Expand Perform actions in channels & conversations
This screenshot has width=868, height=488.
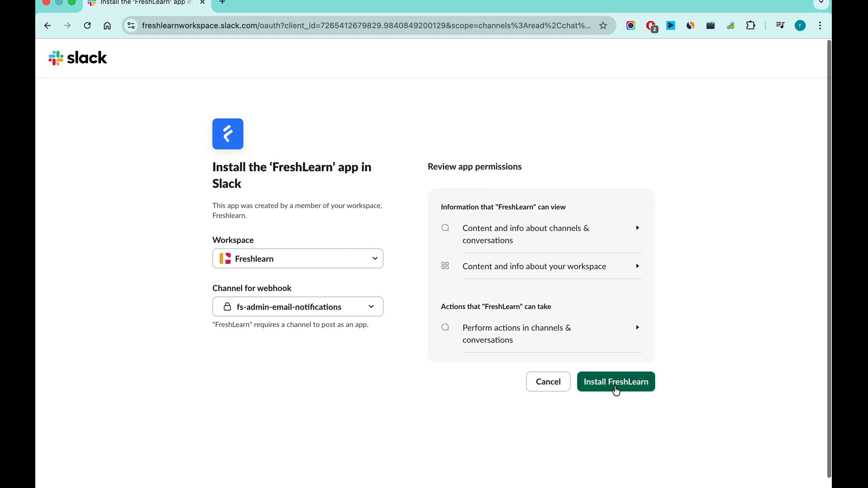637,328
